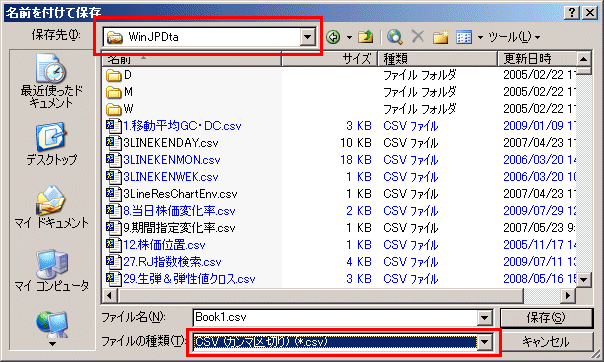Select the file 3LINEKENWEK.csv
The width and height of the screenshot is (604, 362).
[162, 176]
